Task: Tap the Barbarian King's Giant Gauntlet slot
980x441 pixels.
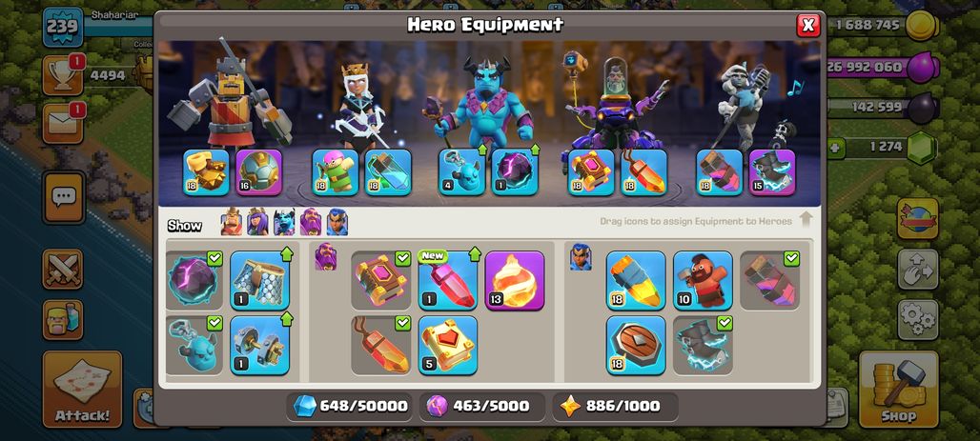Action: [x=206, y=172]
